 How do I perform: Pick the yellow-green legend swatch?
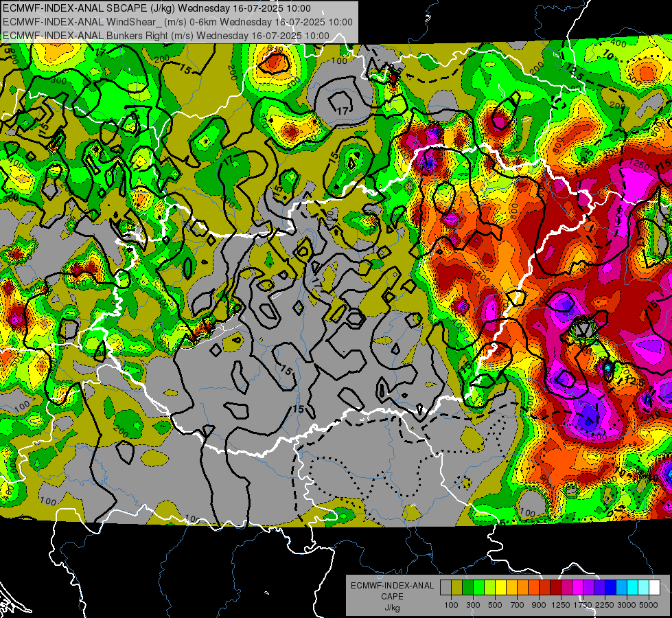pyautogui.click(x=490, y=587)
